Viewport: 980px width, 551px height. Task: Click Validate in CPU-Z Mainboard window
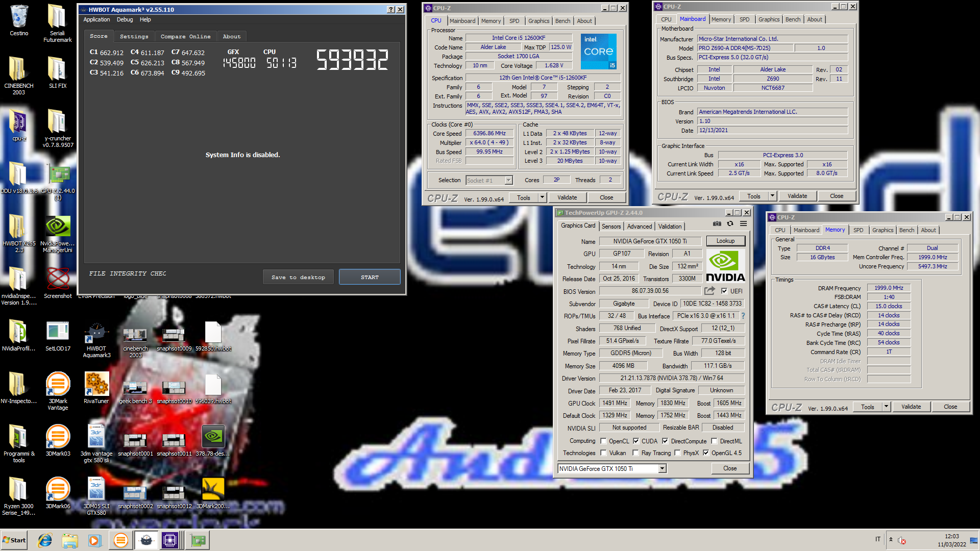[797, 196]
